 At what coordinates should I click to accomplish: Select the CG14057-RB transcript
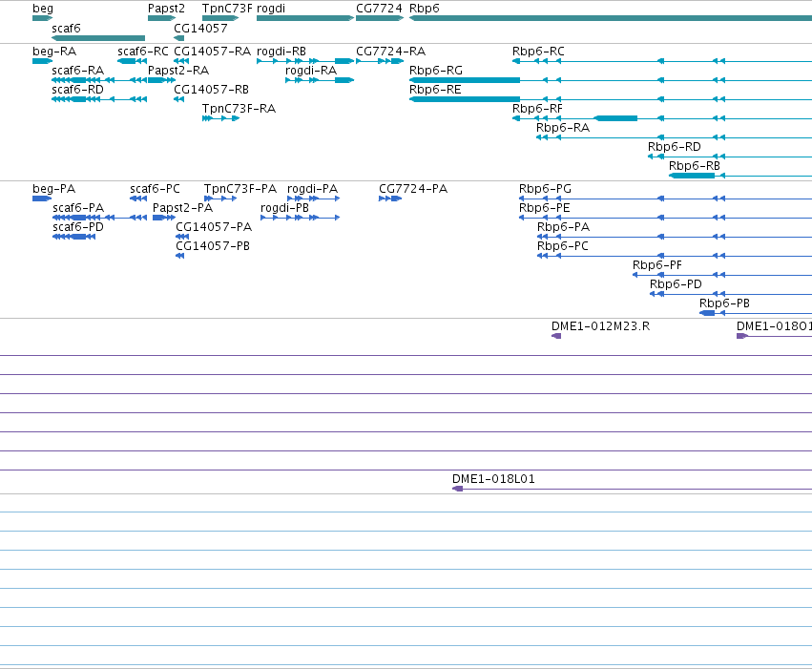pyautogui.click(x=179, y=99)
